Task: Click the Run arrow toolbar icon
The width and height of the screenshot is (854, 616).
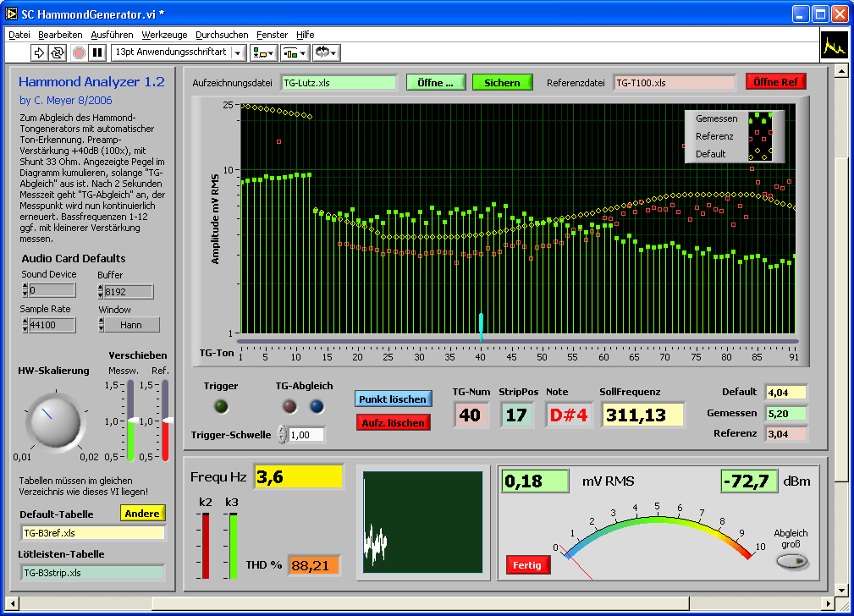Action: [x=39, y=52]
